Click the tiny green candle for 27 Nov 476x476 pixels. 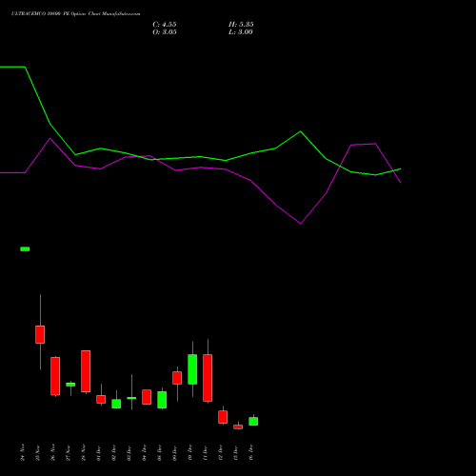click(70, 385)
